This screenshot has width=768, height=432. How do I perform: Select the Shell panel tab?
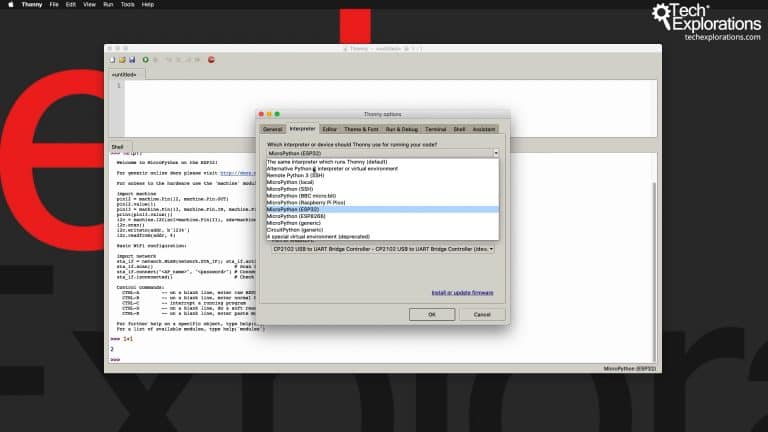click(118, 147)
